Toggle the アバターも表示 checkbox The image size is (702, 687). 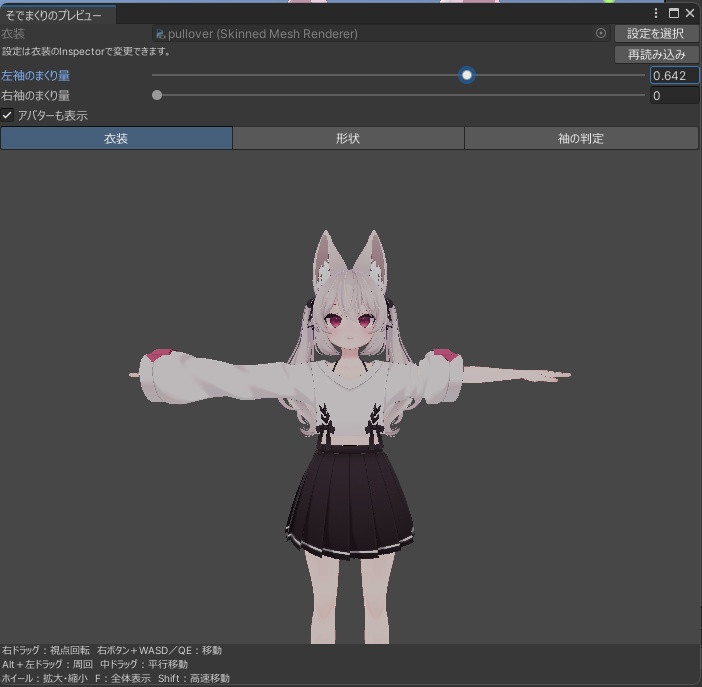7,115
